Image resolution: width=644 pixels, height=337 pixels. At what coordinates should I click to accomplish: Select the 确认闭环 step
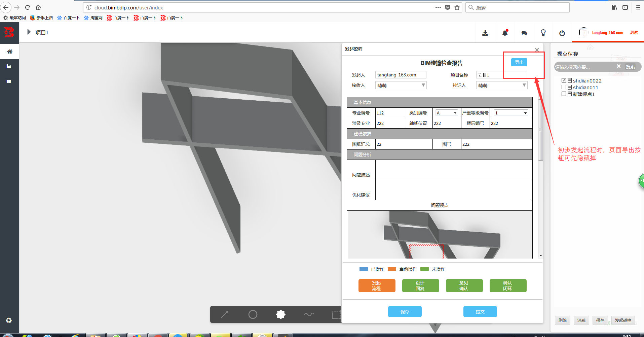[x=508, y=285]
